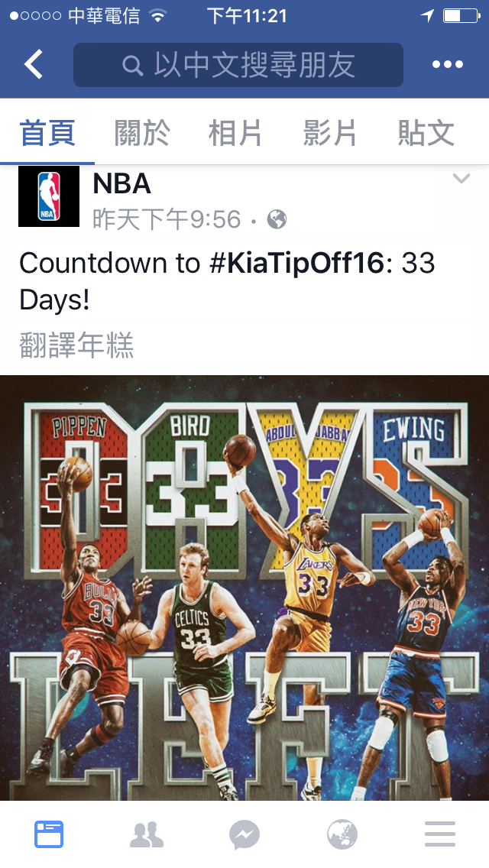Open the News Feed bottom icon
This screenshot has width=489, height=868.
(49, 834)
